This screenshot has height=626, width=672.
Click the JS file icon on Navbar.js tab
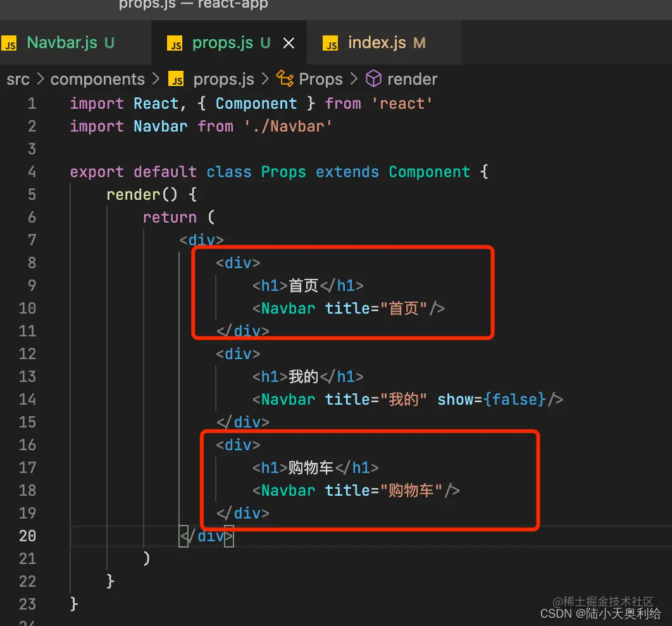point(9,43)
